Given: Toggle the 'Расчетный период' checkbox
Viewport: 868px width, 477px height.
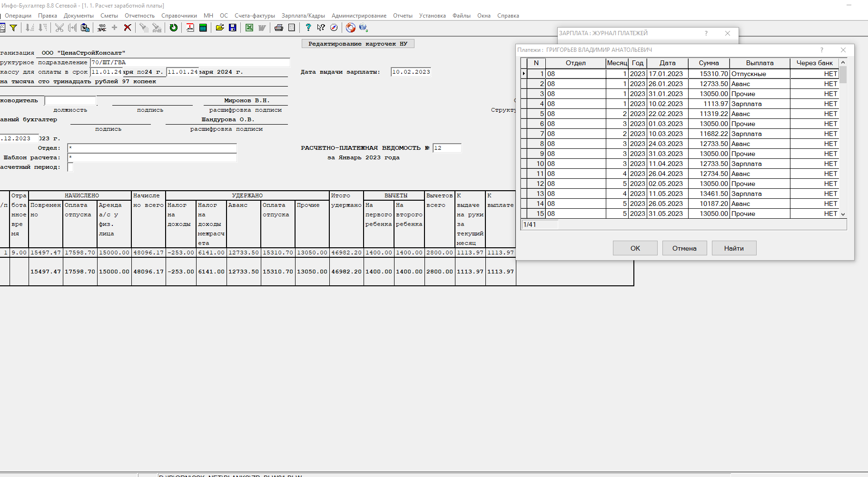Looking at the screenshot, I should tap(70, 167).
